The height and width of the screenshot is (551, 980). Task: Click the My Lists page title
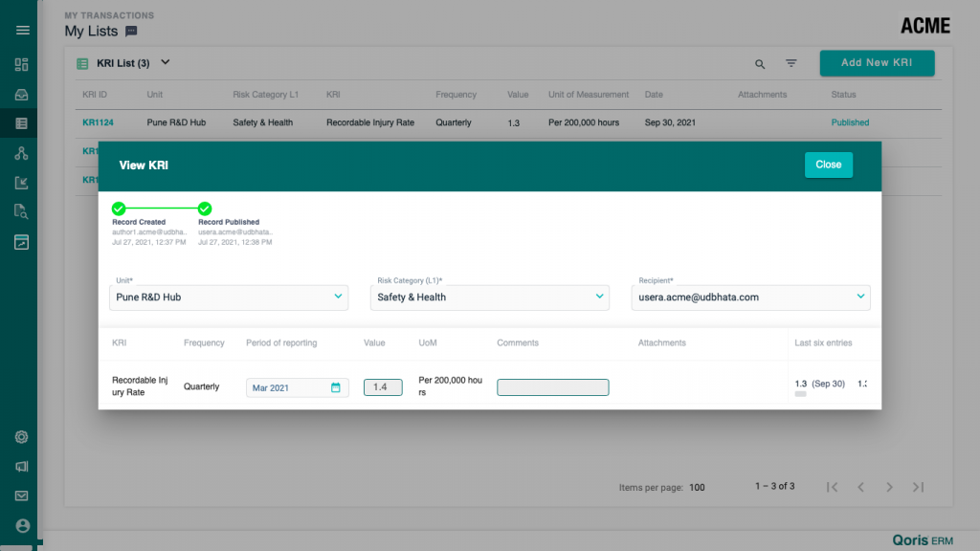pos(91,31)
